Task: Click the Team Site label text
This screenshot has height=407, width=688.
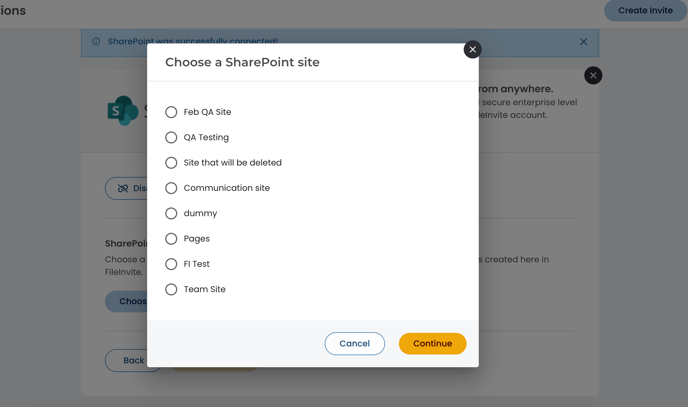Action: point(204,289)
